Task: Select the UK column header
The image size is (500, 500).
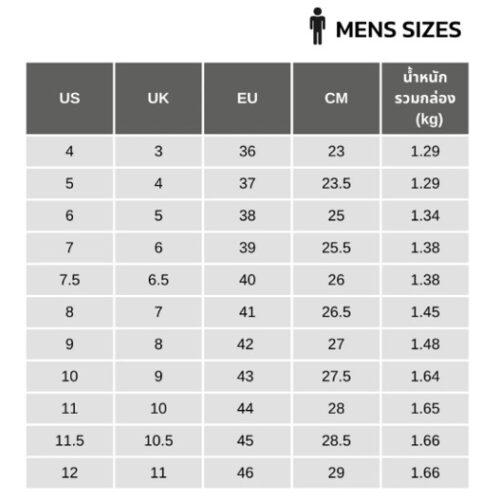Action: click(158, 98)
